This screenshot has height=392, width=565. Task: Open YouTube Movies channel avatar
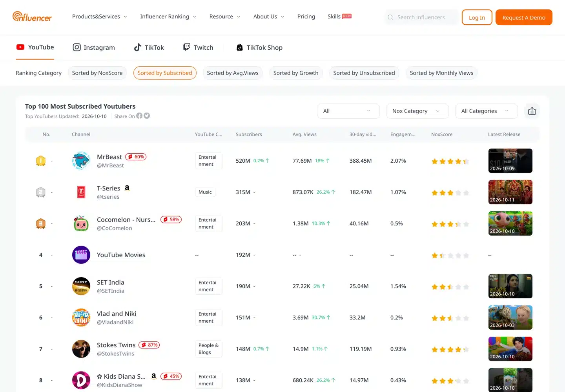point(81,255)
